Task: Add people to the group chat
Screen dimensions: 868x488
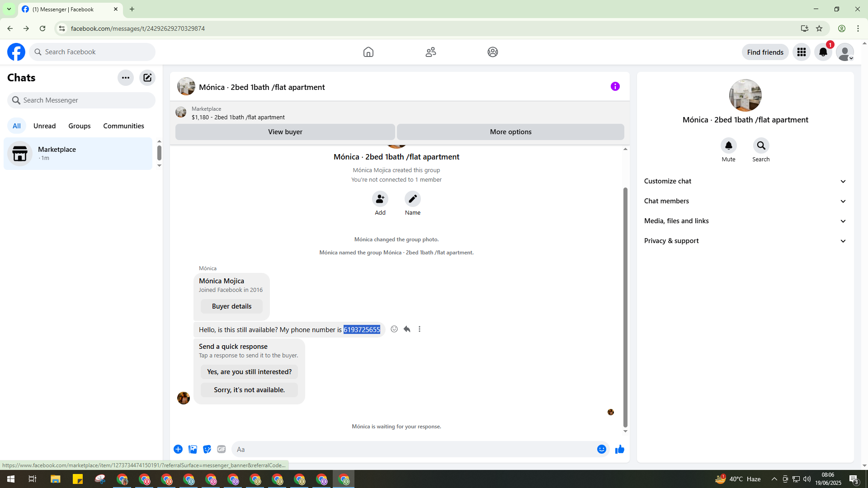Action: click(380, 199)
